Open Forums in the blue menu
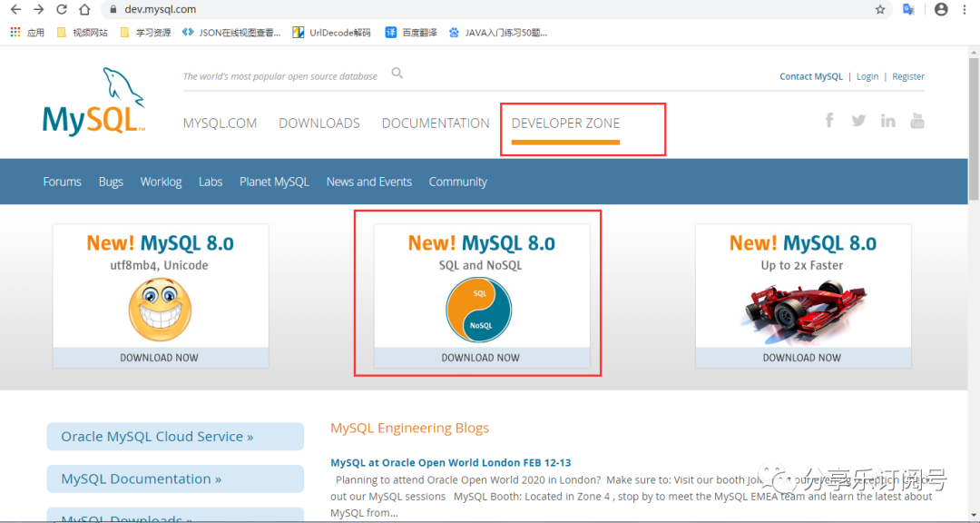 pos(62,182)
